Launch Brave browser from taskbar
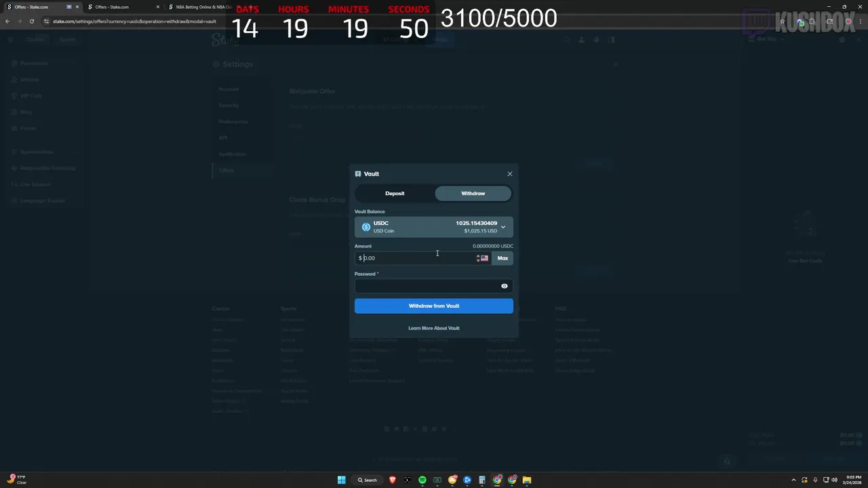This screenshot has width=868, height=488. [393, 480]
